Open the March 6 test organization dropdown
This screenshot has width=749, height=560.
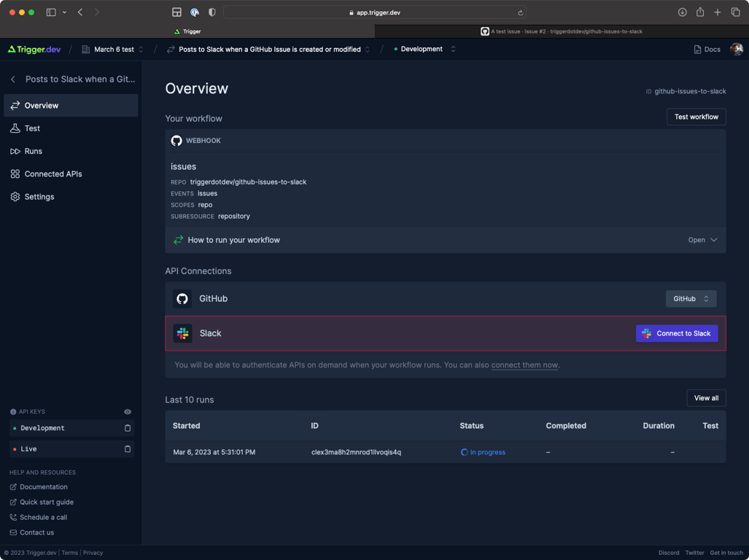[x=113, y=49]
